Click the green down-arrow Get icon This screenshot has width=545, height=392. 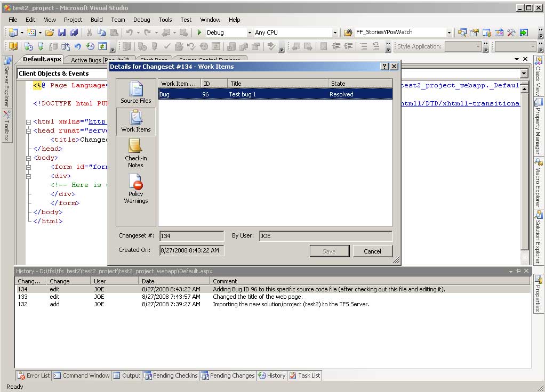(41, 46)
